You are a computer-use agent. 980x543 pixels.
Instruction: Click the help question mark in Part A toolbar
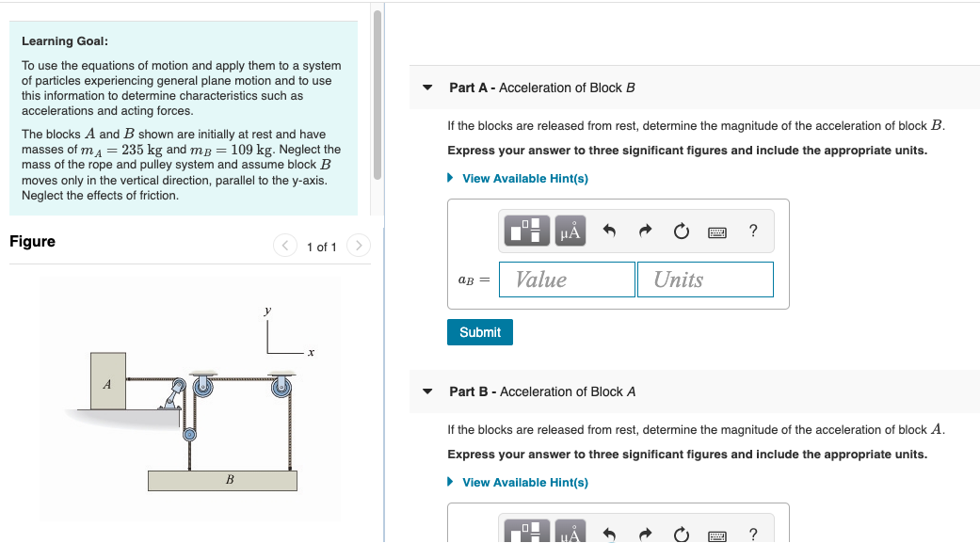(752, 231)
